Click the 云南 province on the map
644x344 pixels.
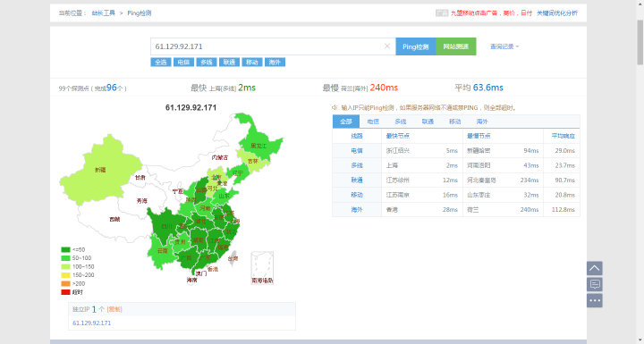[162, 251]
